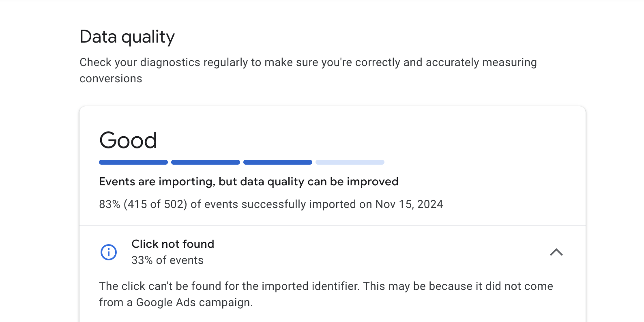Viewport: 644px width, 322px height.
Task: Click the blue info icon beside Click not found
Action: [x=109, y=252]
